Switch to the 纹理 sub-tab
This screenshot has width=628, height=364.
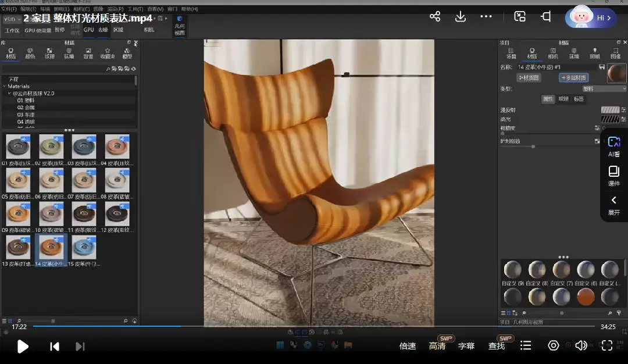click(x=563, y=99)
